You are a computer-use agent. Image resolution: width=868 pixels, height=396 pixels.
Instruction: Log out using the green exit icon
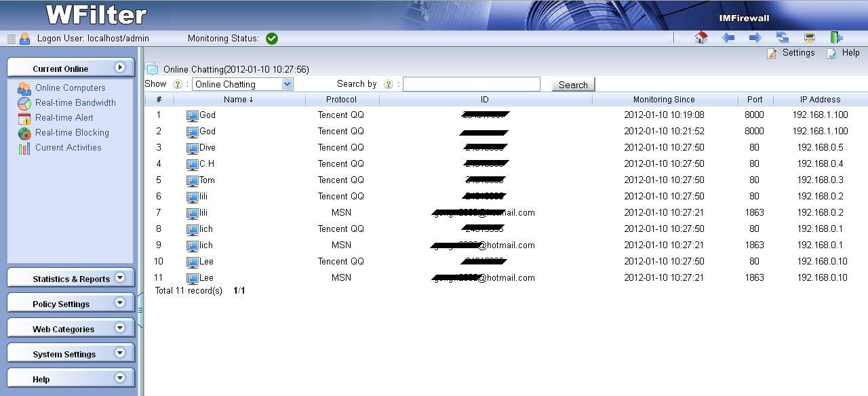point(836,38)
